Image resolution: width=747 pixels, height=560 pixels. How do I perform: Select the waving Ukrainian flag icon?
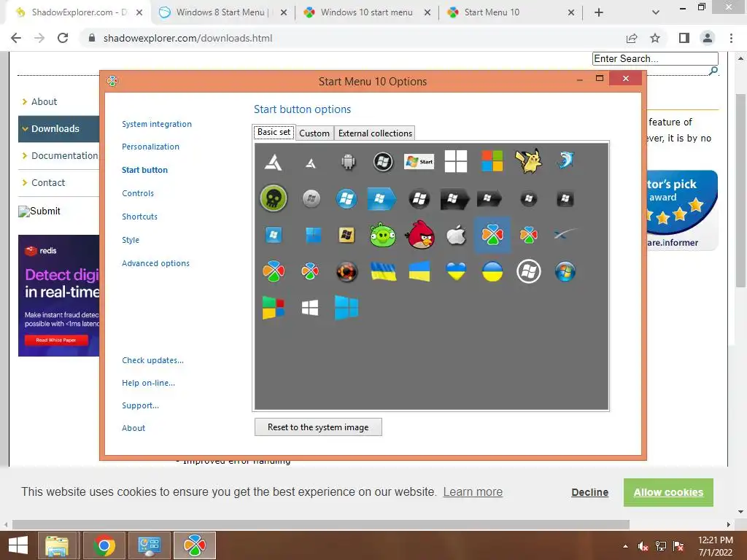[384, 272]
